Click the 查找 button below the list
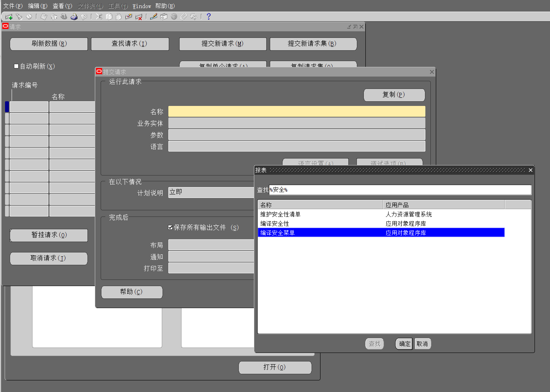Viewport: 550px width, 392px height. (x=375, y=344)
